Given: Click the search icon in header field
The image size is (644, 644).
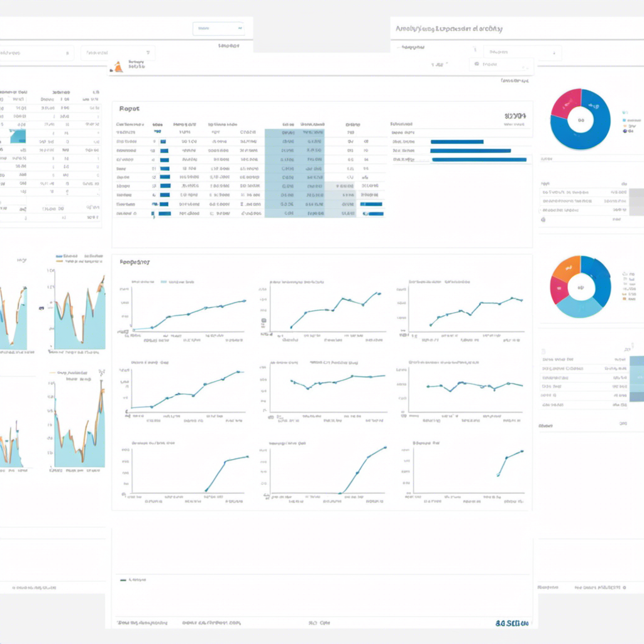Looking at the screenshot, I should click(477, 64).
